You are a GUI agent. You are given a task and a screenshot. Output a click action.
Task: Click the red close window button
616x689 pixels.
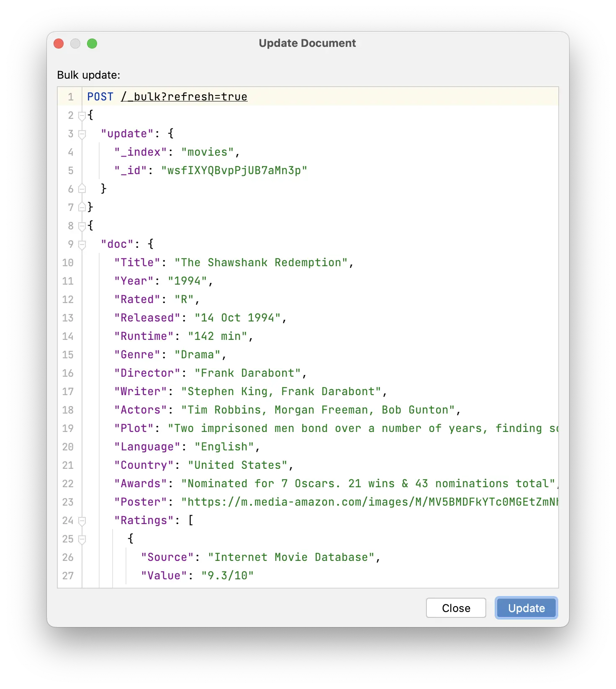59,44
